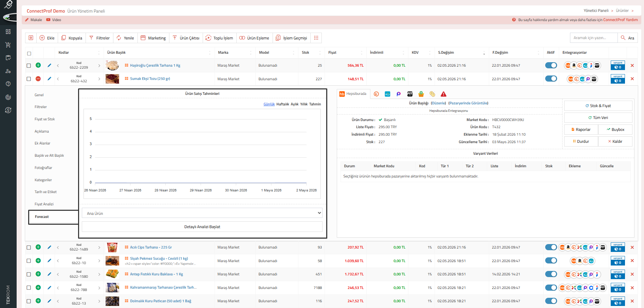The height and width of the screenshot is (308, 644).
Task: Expand the Haşiroğlu Çerezlik Tarhana row details
Action: click(x=38, y=65)
